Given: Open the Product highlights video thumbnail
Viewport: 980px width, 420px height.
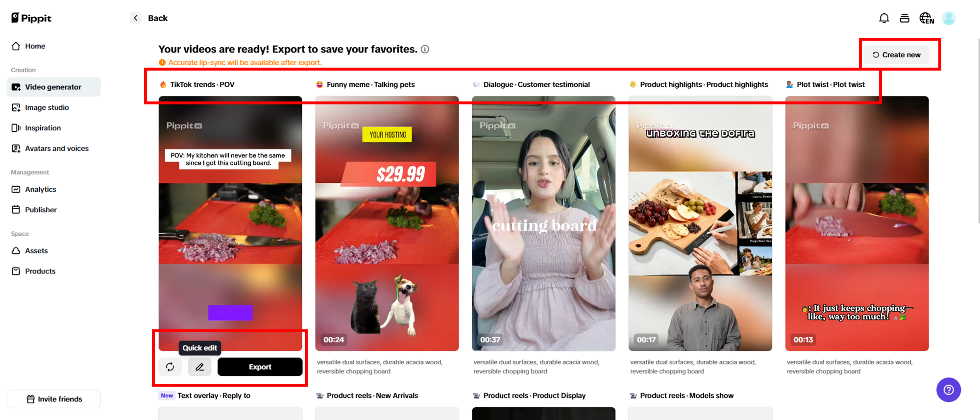Looking at the screenshot, I should click(701, 223).
